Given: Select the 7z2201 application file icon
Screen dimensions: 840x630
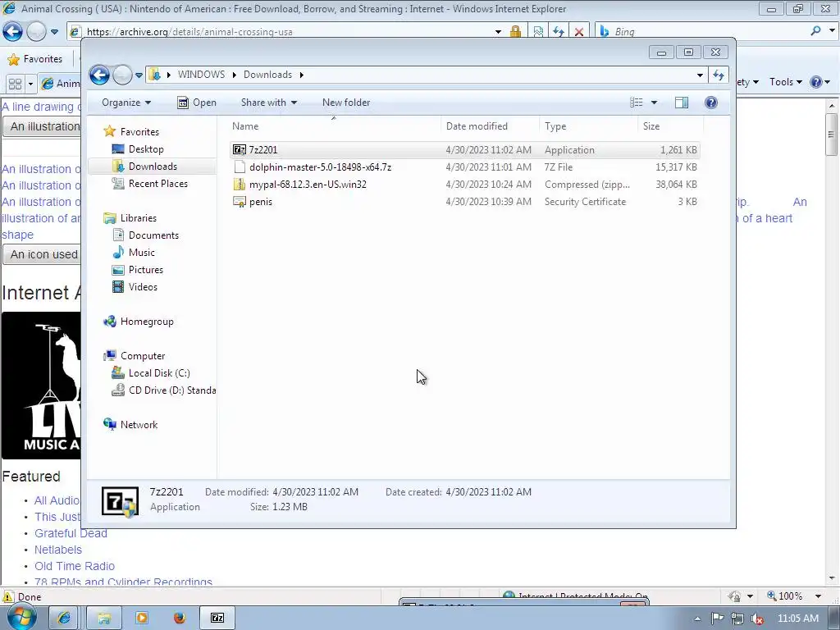Looking at the screenshot, I should 239,150.
